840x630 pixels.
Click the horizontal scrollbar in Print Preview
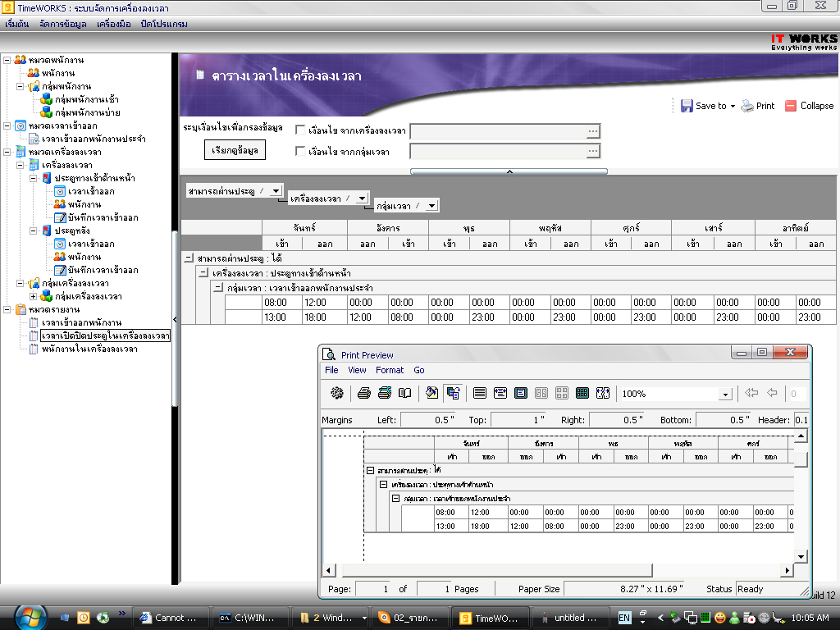pyautogui.click(x=558, y=570)
